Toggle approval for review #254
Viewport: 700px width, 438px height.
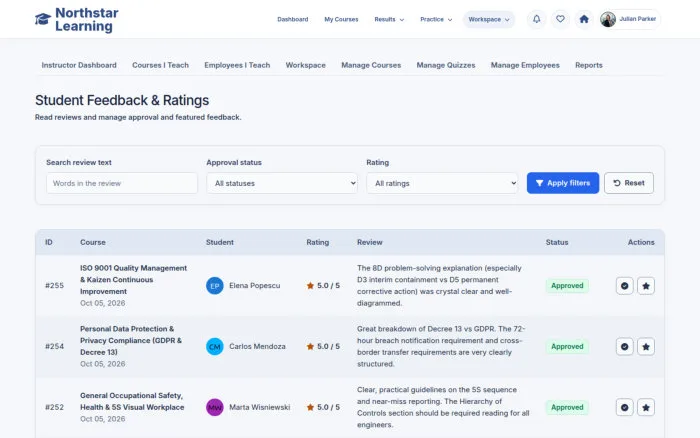625,346
